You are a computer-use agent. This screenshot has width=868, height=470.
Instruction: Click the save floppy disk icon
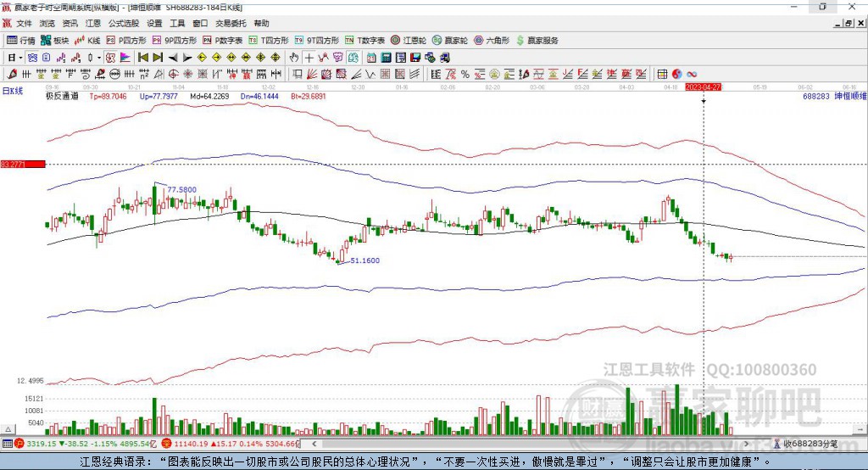pyautogui.click(x=415, y=58)
